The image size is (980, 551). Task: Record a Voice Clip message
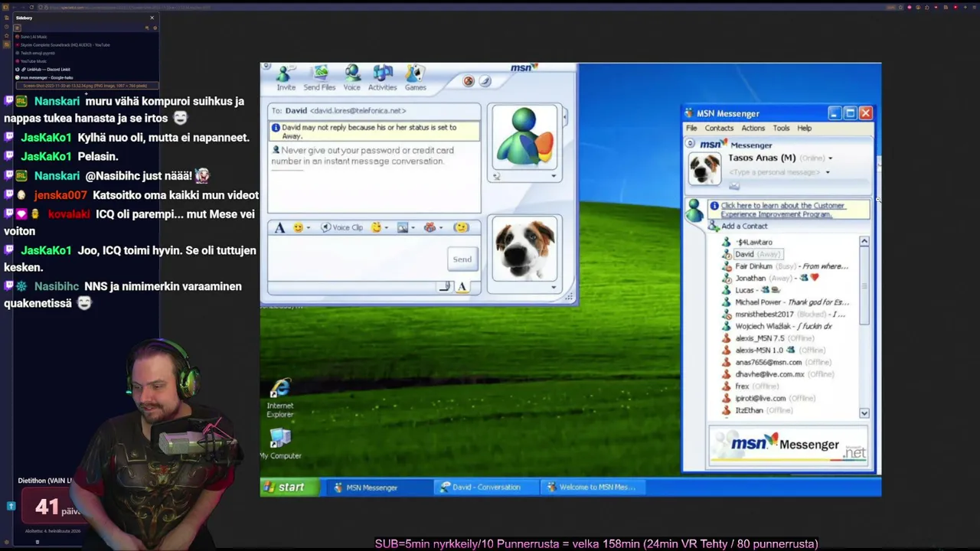pos(341,227)
